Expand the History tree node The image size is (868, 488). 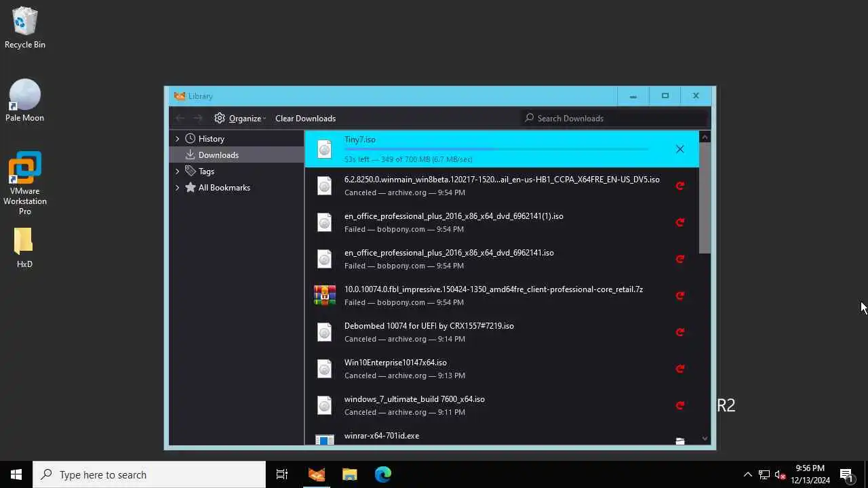click(x=178, y=139)
